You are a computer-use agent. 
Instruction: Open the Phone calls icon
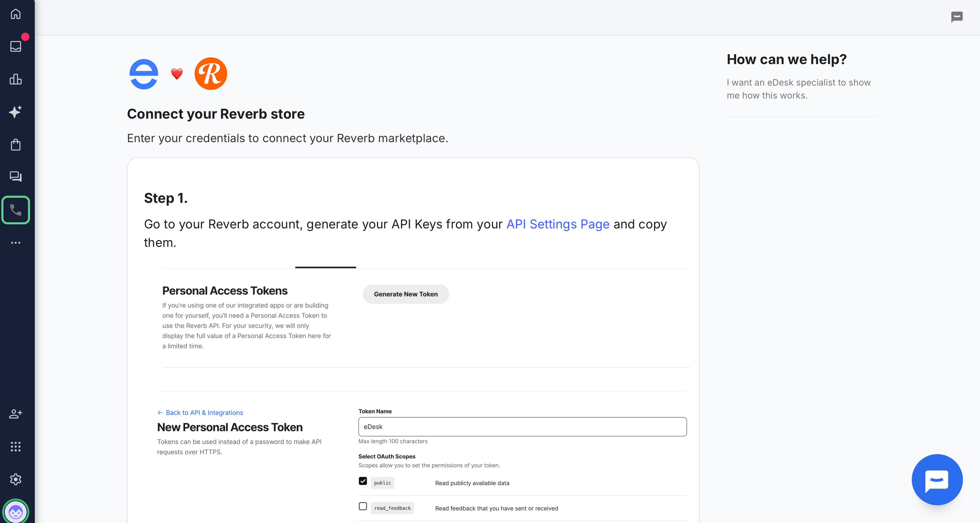pyautogui.click(x=16, y=210)
